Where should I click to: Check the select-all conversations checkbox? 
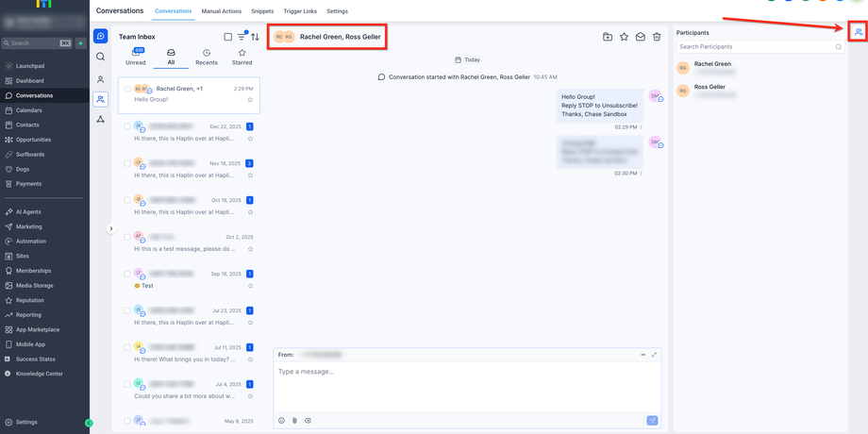[228, 37]
